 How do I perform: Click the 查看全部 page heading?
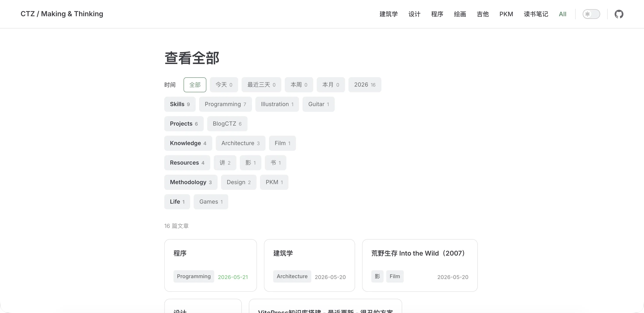[x=192, y=58]
